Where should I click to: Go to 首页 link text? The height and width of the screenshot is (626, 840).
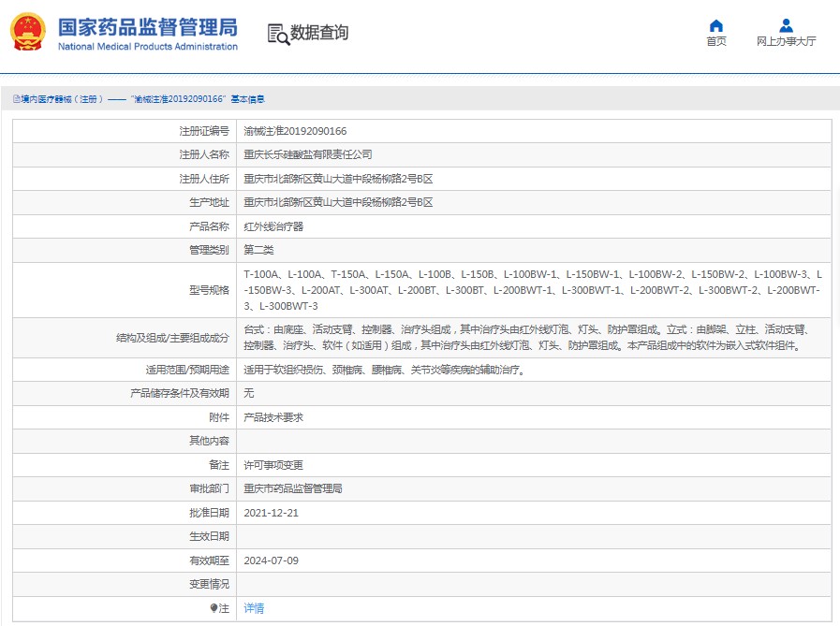coord(716,41)
